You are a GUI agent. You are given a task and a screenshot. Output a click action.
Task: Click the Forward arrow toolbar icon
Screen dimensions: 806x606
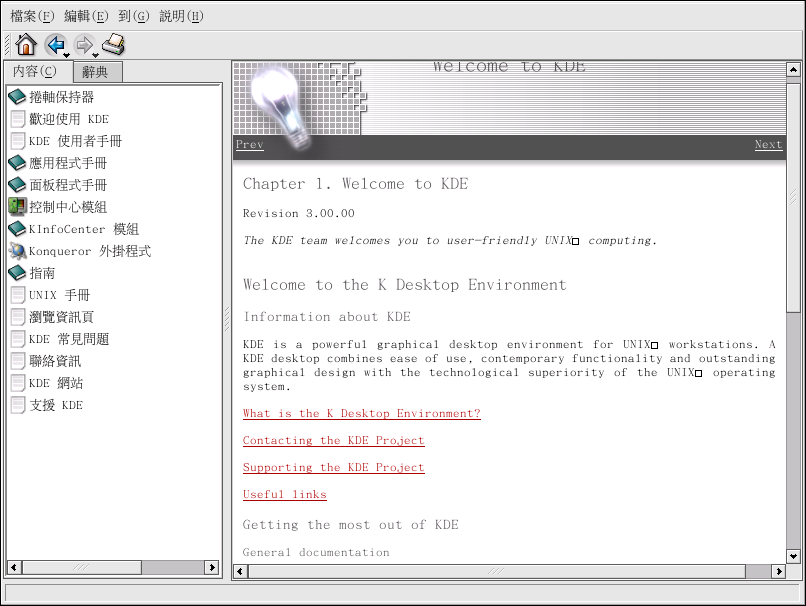[x=83, y=44]
